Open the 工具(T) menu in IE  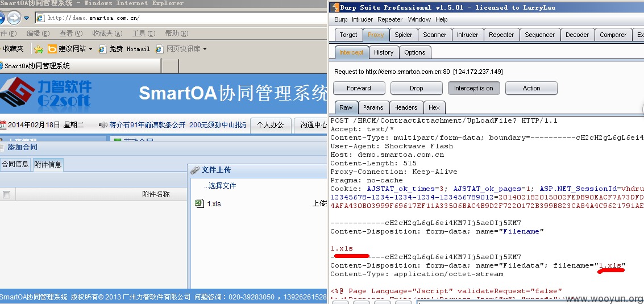click(x=144, y=34)
